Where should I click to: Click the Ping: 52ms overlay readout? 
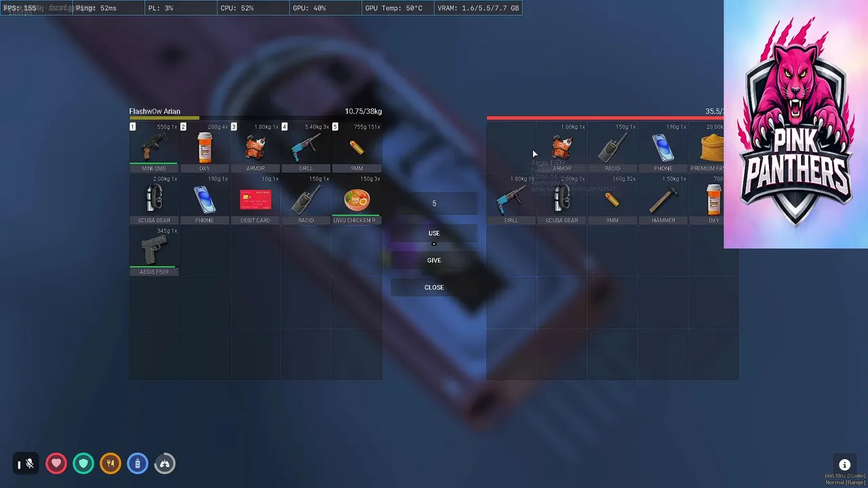coord(96,8)
